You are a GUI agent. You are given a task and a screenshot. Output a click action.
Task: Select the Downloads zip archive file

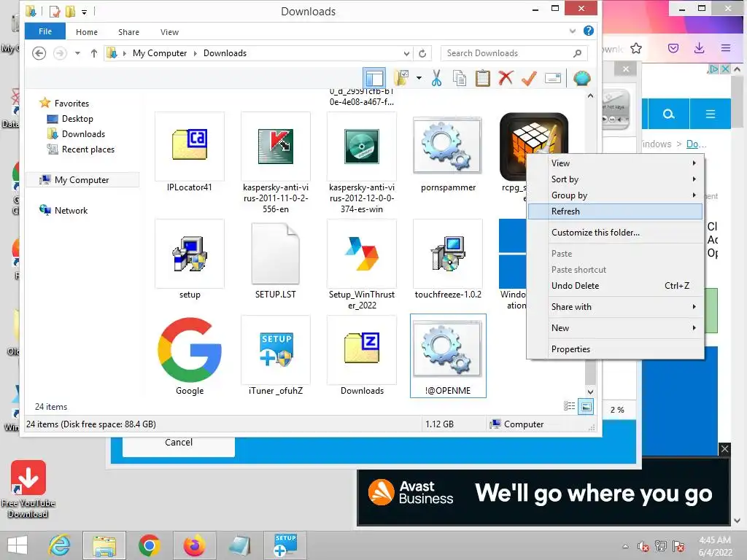pos(362,356)
